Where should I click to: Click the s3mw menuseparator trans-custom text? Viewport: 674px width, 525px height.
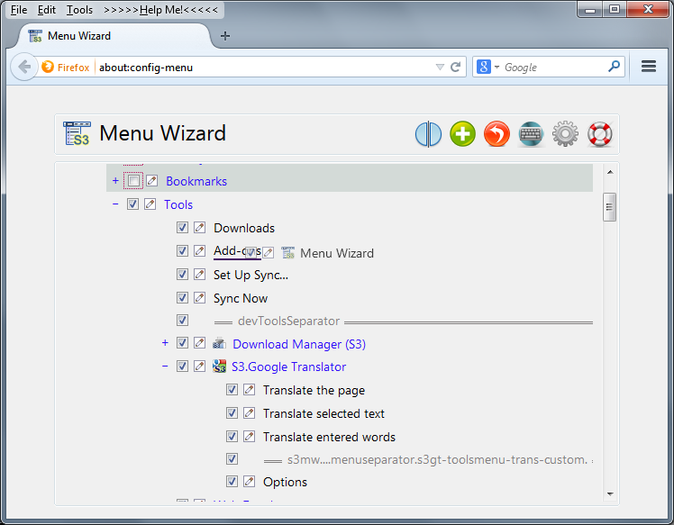(x=437, y=460)
